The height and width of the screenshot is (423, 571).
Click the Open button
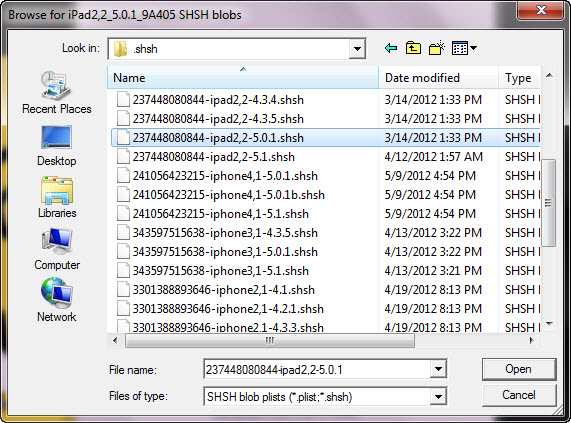(x=519, y=369)
